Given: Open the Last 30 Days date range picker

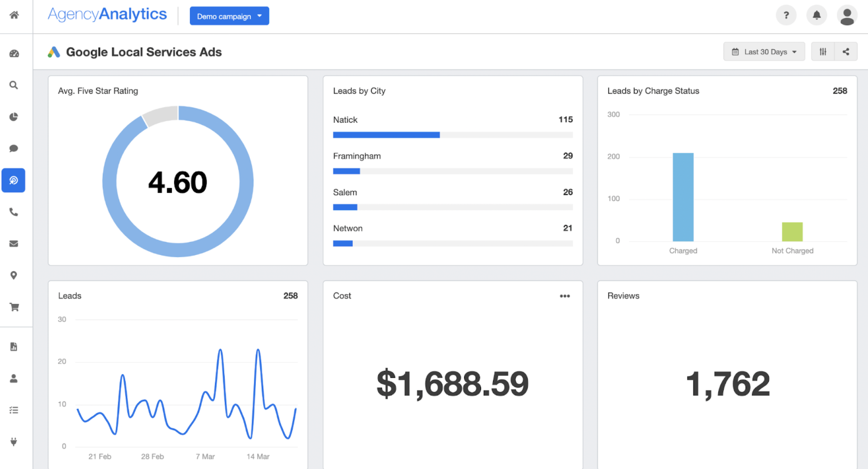Looking at the screenshot, I should point(764,52).
